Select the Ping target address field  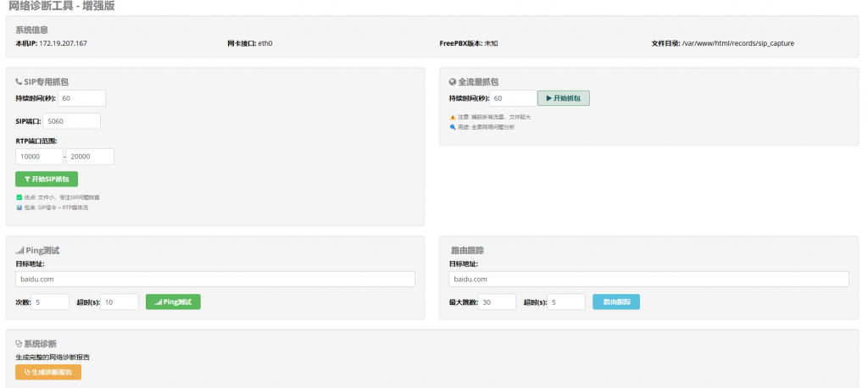click(x=214, y=279)
